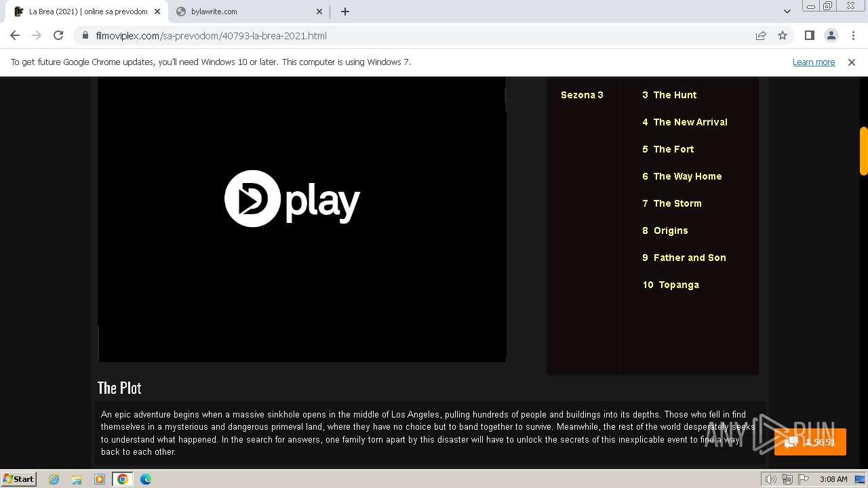Open the Chrome three-dot menu
Screen dimensions: 868x488
tap(852, 35)
